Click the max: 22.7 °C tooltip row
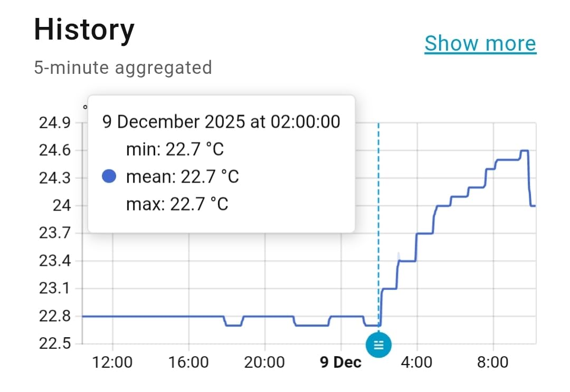 (177, 204)
